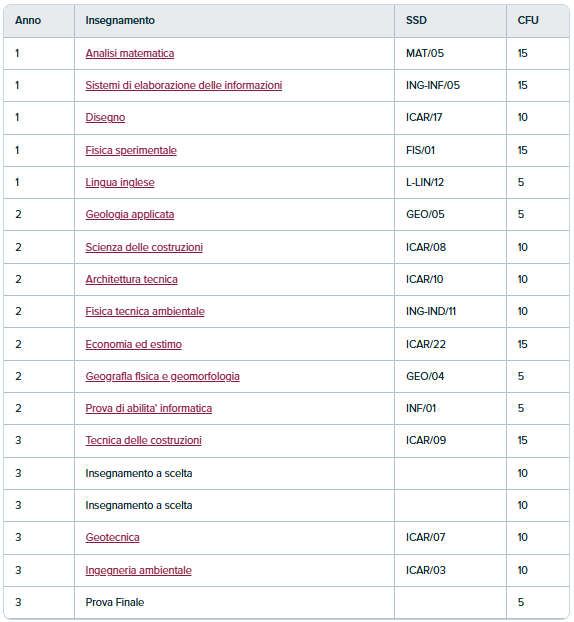Open Geografia fisica e geomorfologia link
This screenshot has height=622, width=574.
pyautogui.click(x=162, y=376)
